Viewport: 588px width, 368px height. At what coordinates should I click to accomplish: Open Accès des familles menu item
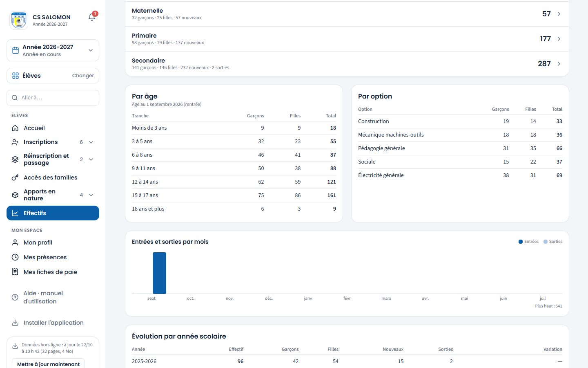click(x=53, y=177)
